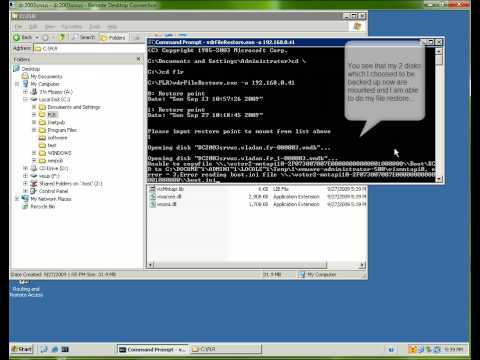Expand the 3½ Floppy (A:) node
This screenshot has height=360, width=480.
pyautogui.click(x=25, y=92)
